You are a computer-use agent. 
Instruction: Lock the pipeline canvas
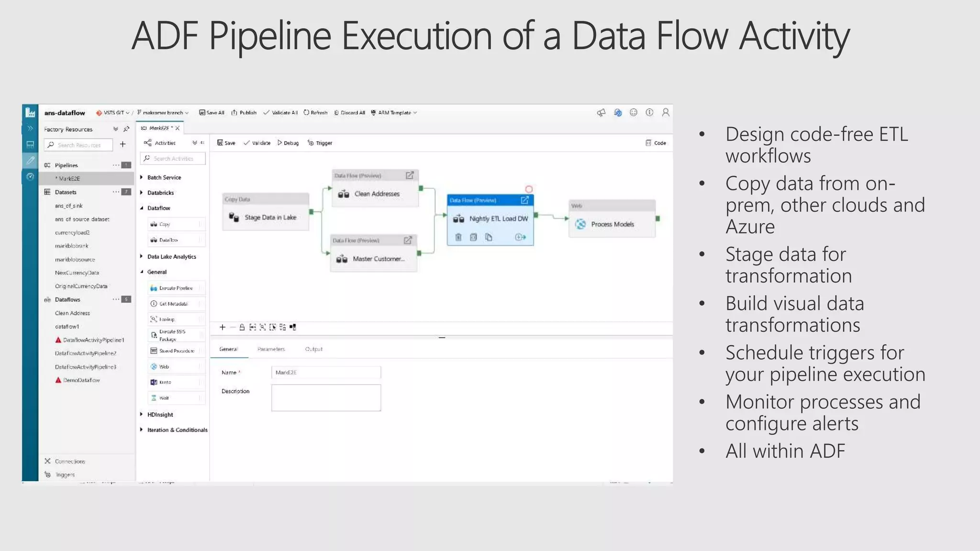pos(242,328)
